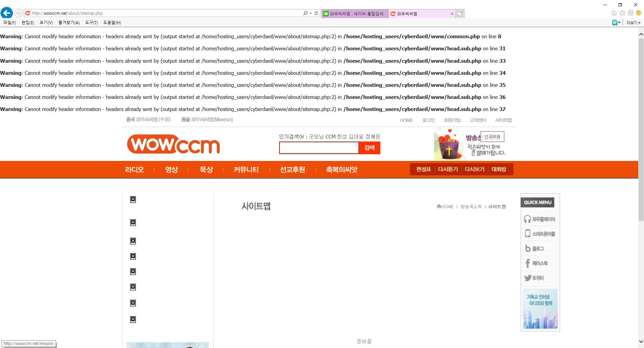Open the browser Home icon

(614, 13)
